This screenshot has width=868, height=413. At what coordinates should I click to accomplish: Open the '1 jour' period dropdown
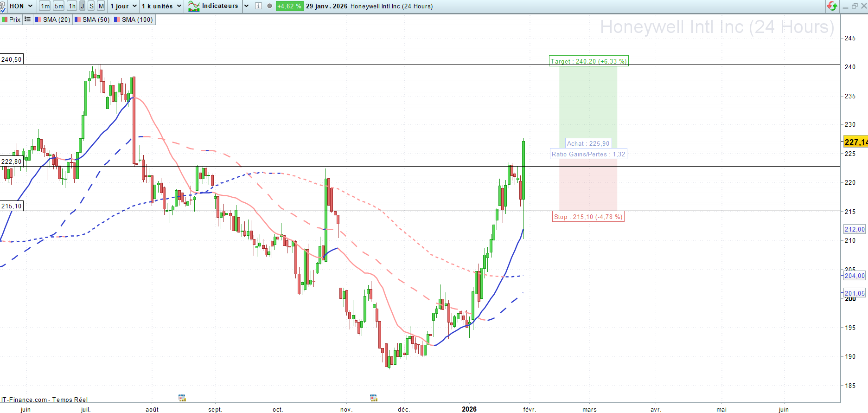(123, 6)
